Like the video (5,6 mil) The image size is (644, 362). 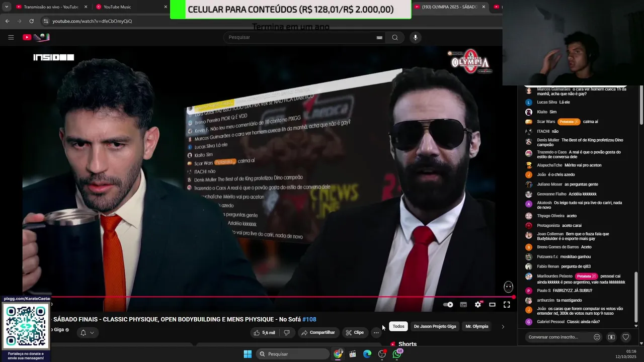tap(265, 332)
